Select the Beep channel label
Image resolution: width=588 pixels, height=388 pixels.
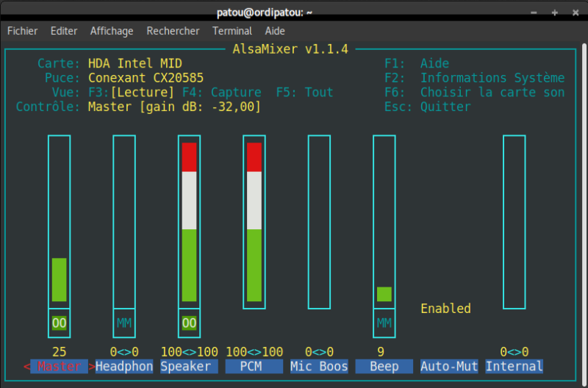tap(384, 366)
